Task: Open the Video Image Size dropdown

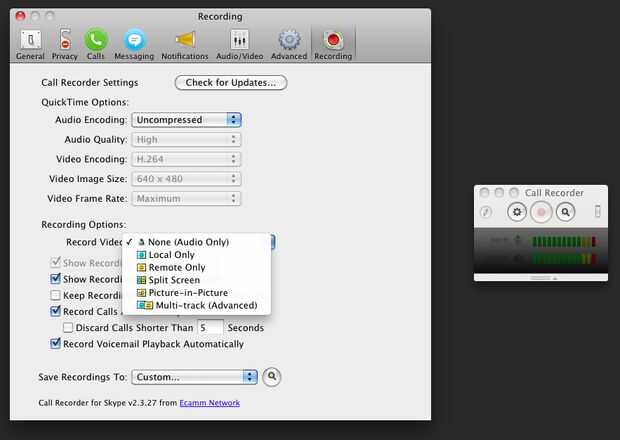Action: point(186,179)
